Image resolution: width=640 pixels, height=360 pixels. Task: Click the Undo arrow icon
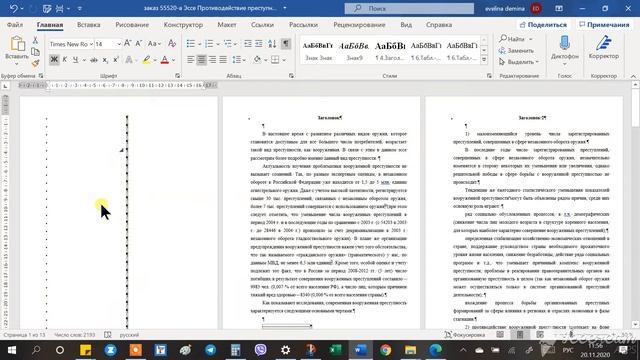pos(13,8)
